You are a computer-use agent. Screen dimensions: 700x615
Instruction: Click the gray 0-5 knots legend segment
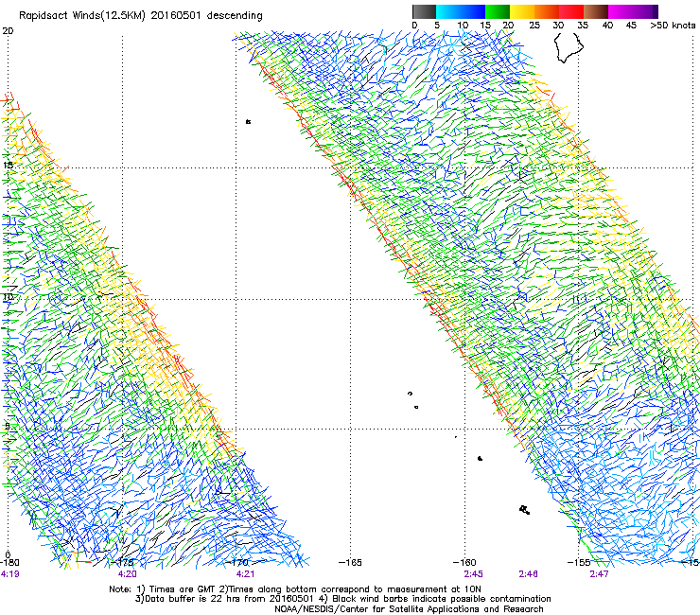coord(424,11)
